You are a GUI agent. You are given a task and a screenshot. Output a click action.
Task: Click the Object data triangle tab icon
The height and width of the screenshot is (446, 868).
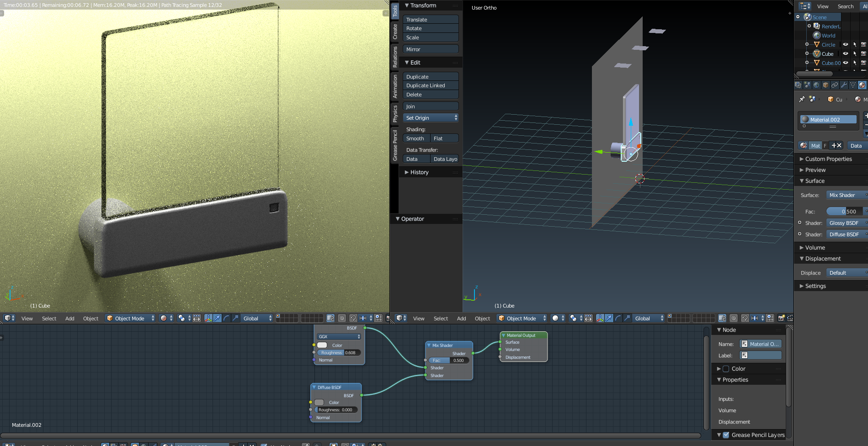853,85
